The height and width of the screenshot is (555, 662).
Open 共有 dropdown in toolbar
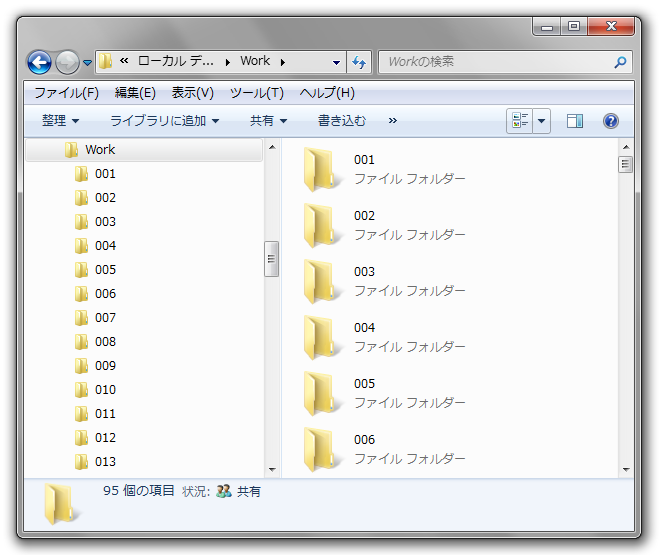pos(268,121)
